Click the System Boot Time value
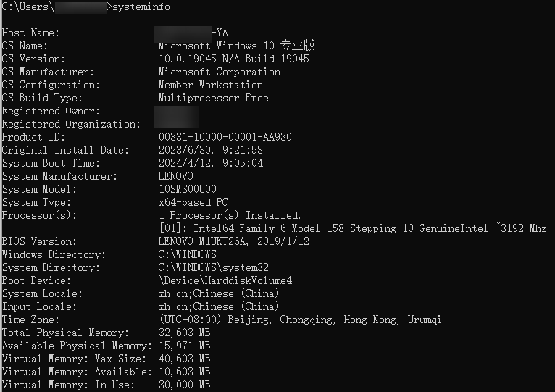Image resolution: width=555 pixels, height=392 pixels. pos(210,163)
